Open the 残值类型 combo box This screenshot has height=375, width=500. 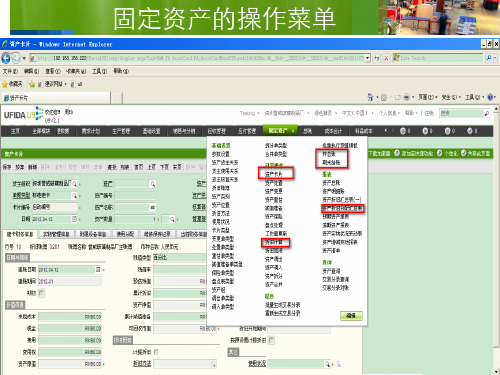coord(179,258)
